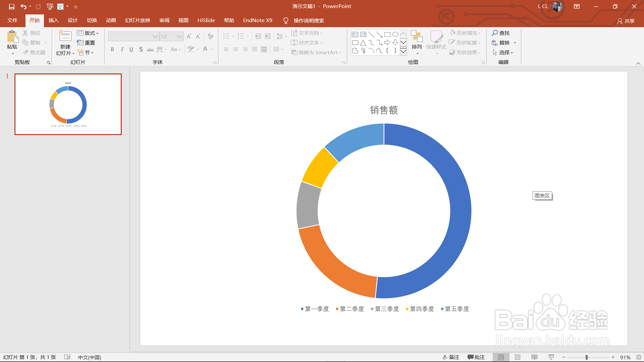Click the New Slide icon
The height and width of the screenshot is (362, 644).
coord(65,36)
